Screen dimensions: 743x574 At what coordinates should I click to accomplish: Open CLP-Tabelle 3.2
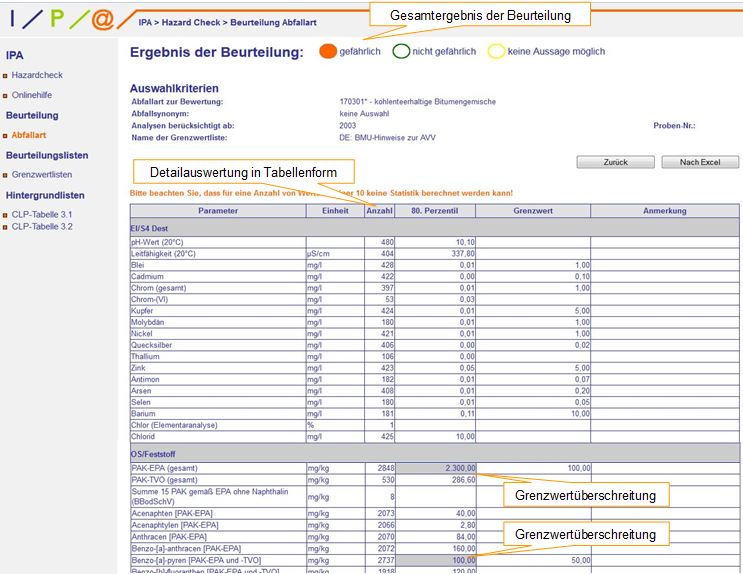[x=42, y=227]
